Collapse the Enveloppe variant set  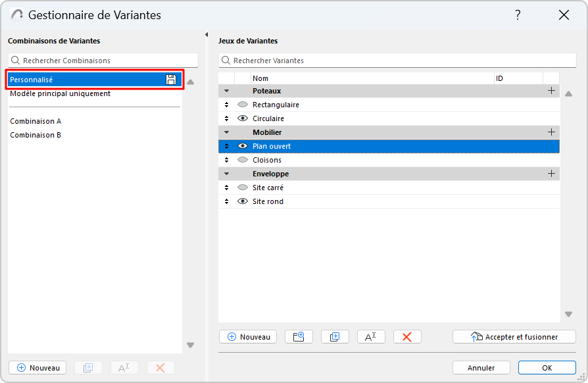coord(227,174)
